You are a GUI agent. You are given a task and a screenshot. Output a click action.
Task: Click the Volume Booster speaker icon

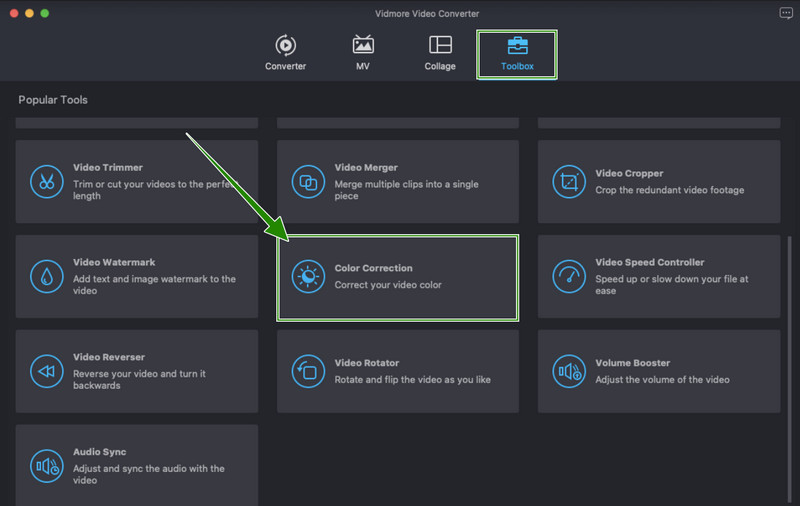pos(569,371)
